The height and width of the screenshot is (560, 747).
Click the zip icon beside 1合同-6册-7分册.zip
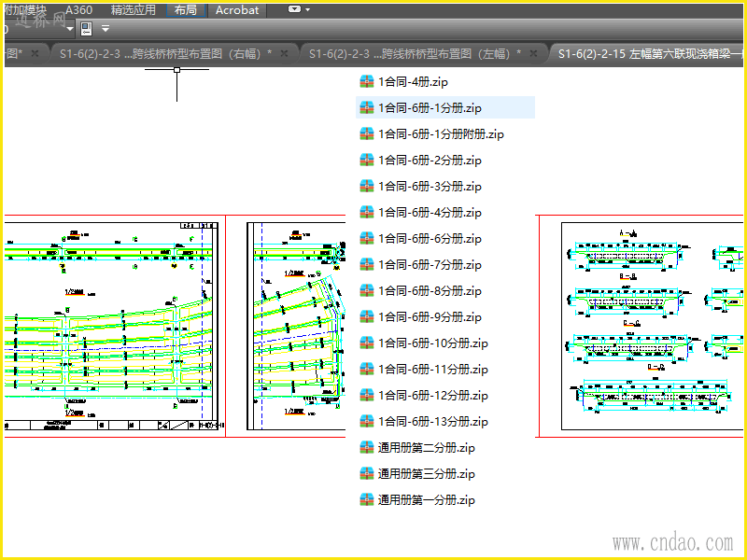(x=367, y=265)
